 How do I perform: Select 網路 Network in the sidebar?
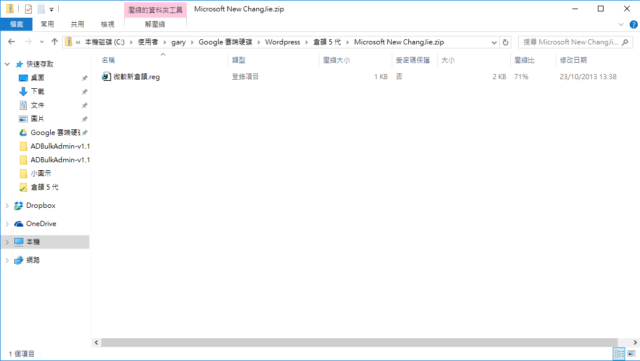[x=33, y=260]
